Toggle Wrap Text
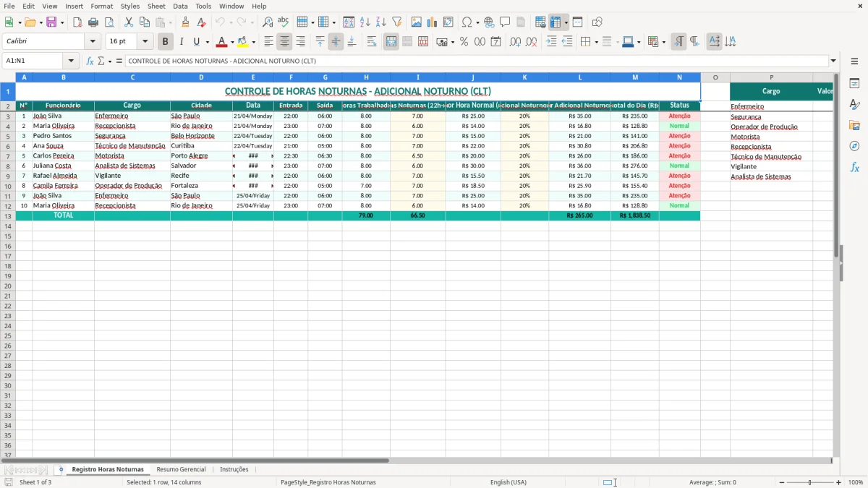Screen dimensions: 868x488 coord(372,42)
